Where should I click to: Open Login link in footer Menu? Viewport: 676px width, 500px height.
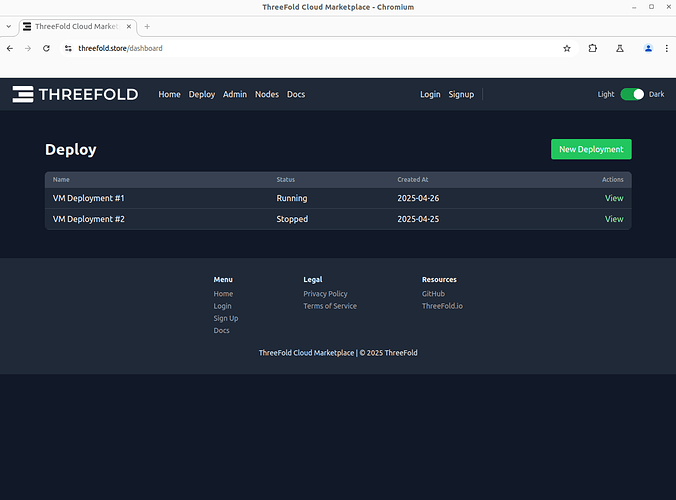[222, 306]
